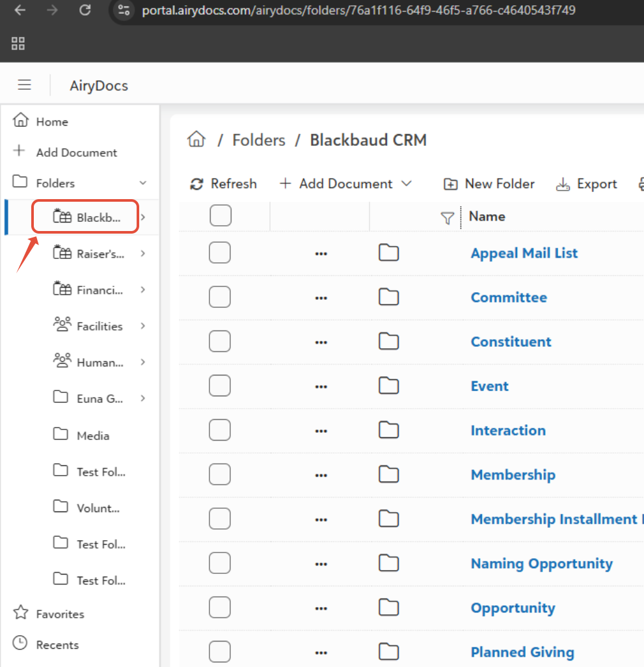Expand the Blackb... folder chevron
This screenshot has width=644, height=667.
point(143,217)
